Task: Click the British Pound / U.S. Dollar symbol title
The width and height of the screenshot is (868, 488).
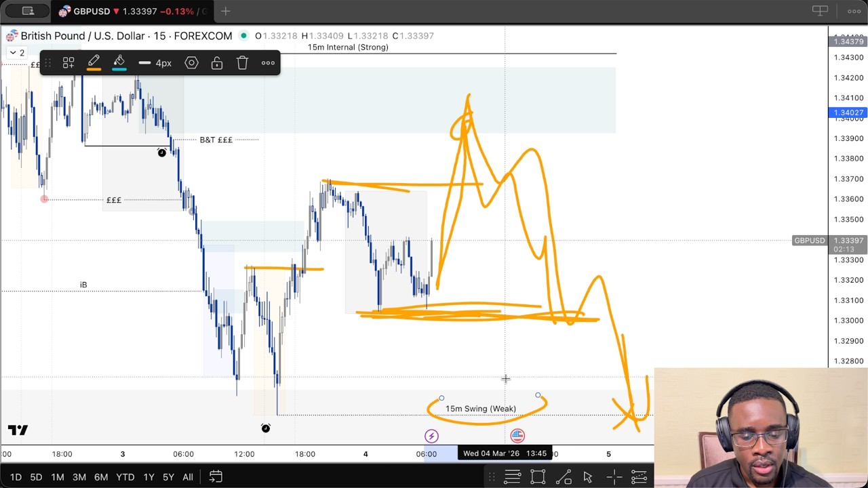Action: pos(126,36)
